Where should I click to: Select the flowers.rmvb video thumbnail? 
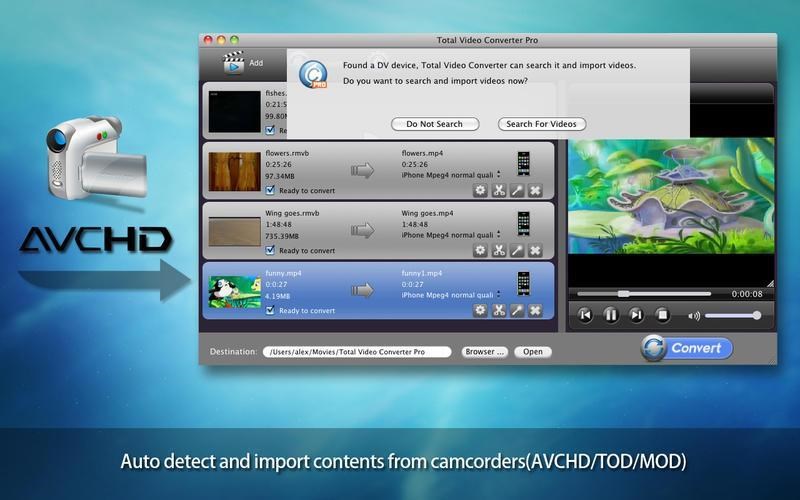click(x=235, y=171)
